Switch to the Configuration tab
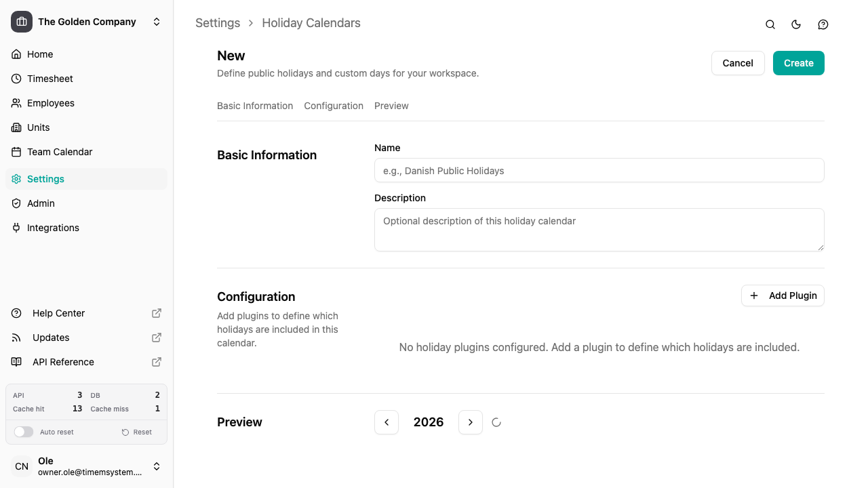 (334, 106)
